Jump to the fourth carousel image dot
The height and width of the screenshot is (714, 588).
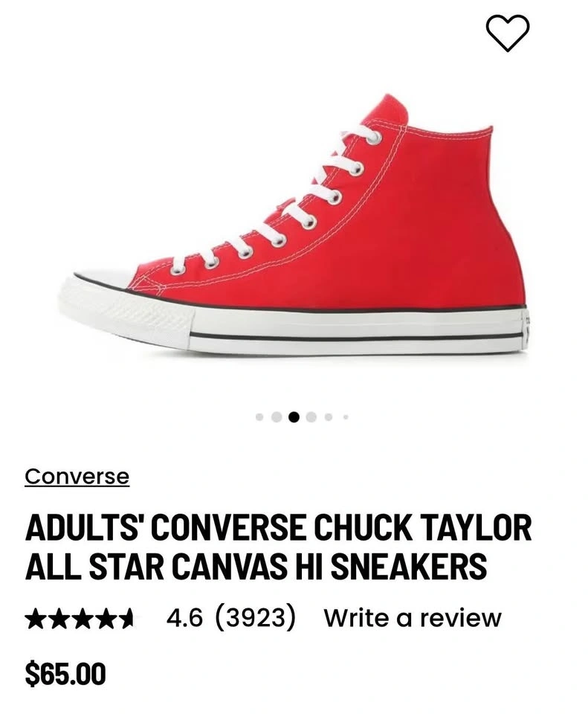point(311,416)
